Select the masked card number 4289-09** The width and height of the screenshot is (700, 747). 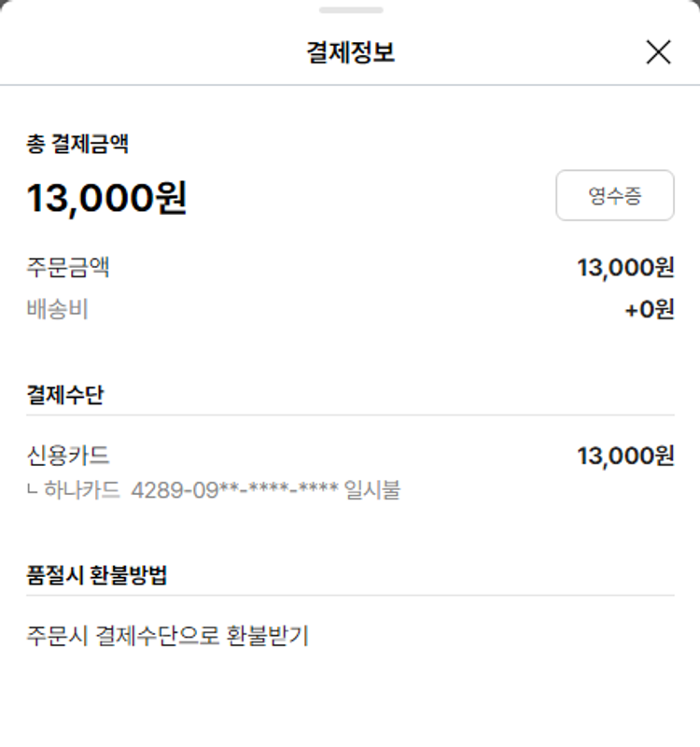(x=234, y=489)
